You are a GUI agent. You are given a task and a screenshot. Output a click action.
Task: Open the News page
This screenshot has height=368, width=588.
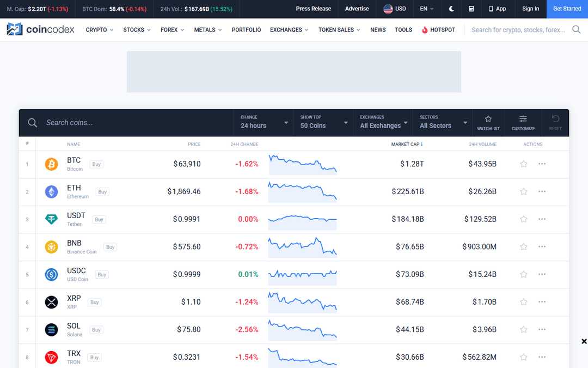(x=378, y=29)
